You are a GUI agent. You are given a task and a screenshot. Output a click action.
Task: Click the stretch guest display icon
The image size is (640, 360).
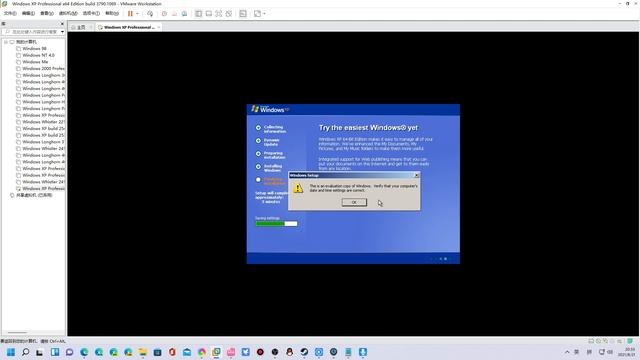(257, 13)
